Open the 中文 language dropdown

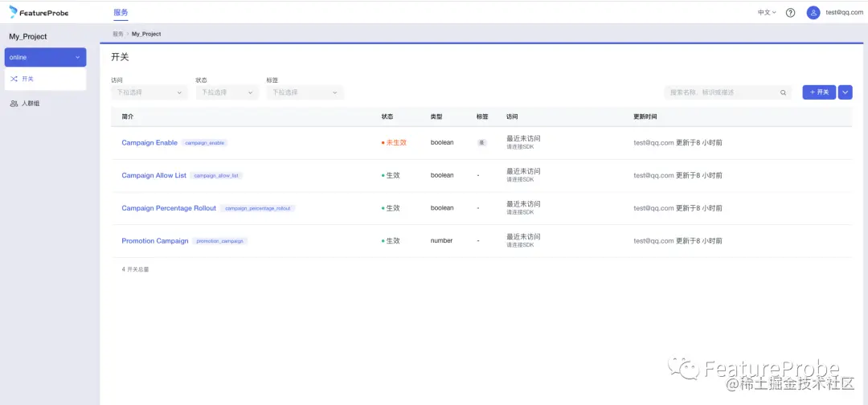click(x=767, y=12)
